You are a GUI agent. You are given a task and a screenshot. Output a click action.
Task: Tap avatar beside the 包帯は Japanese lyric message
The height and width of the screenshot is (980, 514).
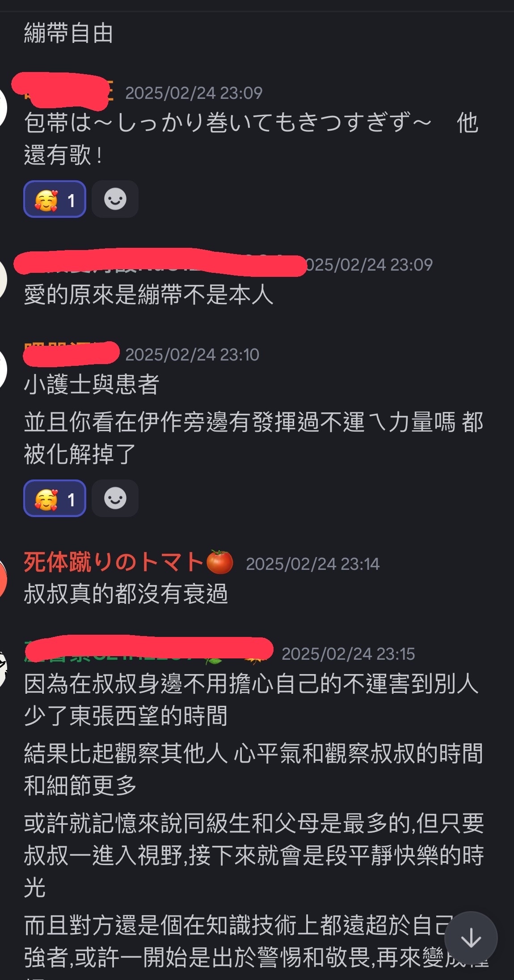point(4,108)
